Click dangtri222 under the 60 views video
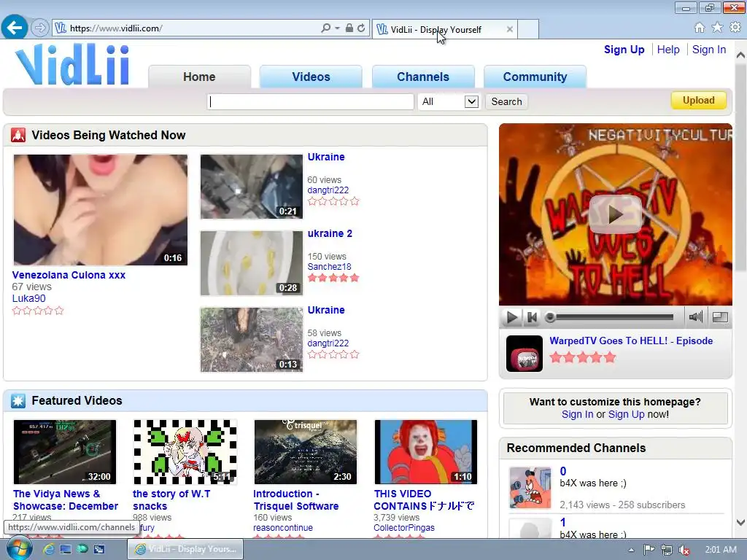The width and height of the screenshot is (747, 560). (328, 190)
